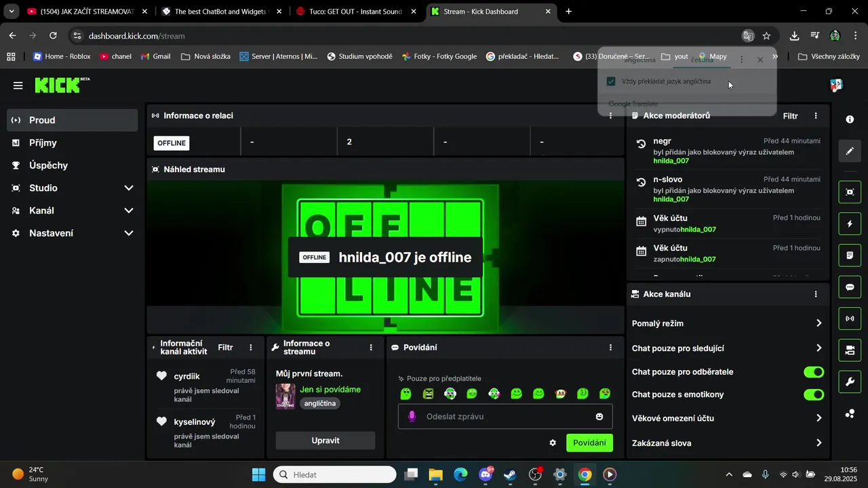Expand the Nastavení menu in the left sidebar
The image size is (868, 488).
coord(129,233)
